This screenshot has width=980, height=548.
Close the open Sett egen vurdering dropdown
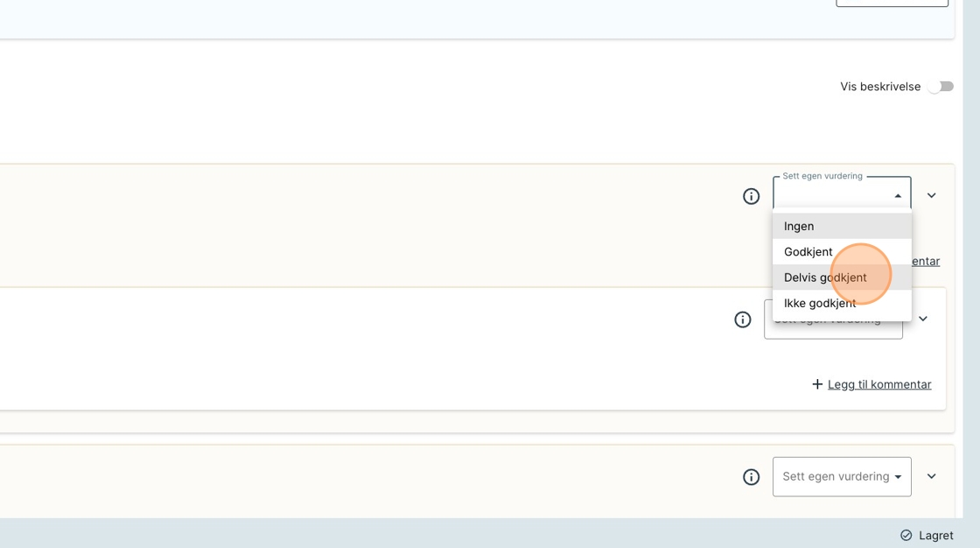click(x=898, y=196)
